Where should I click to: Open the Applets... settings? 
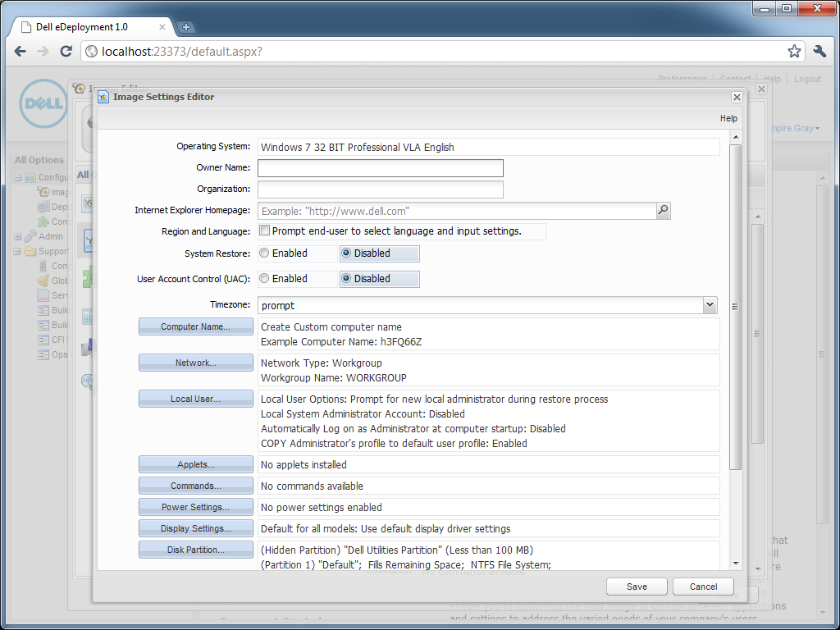tap(195, 464)
